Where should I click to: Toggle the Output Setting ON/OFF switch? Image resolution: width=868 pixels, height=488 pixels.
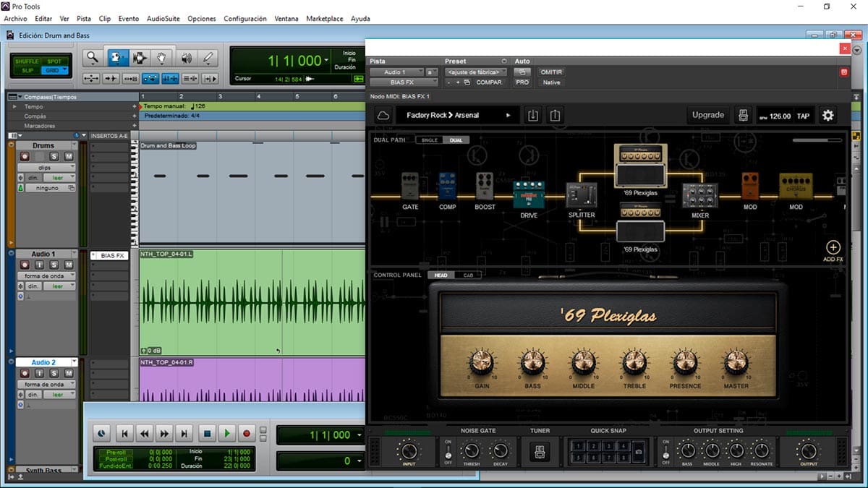(x=665, y=452)
